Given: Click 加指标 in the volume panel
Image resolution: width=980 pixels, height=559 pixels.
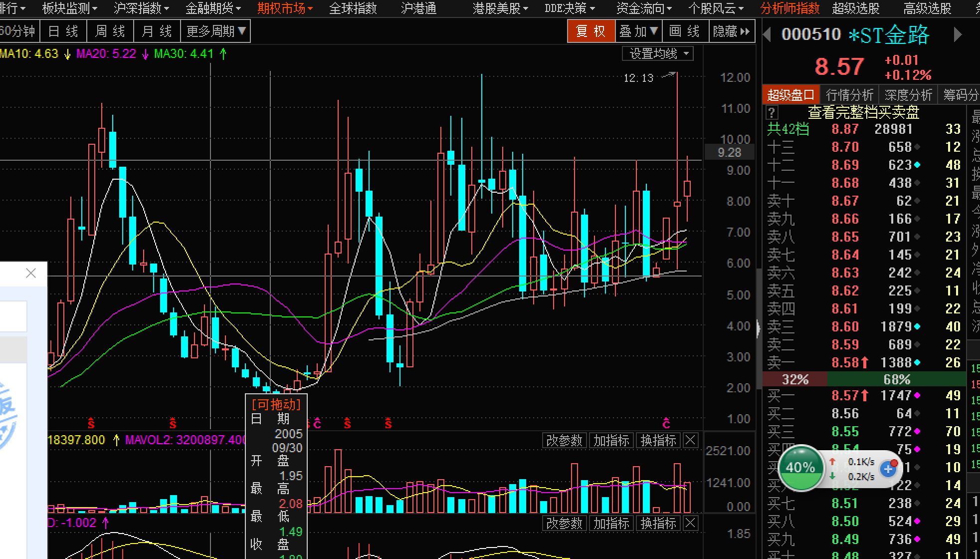Looking at the screenshot, I should click(611, 441).
